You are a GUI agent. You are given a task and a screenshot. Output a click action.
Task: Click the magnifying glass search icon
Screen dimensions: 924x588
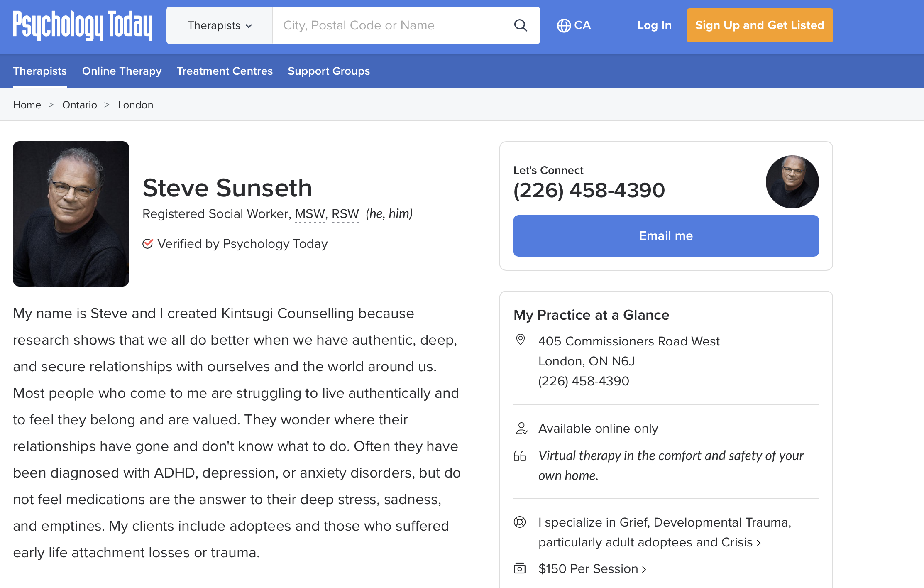tap(520, 25)
